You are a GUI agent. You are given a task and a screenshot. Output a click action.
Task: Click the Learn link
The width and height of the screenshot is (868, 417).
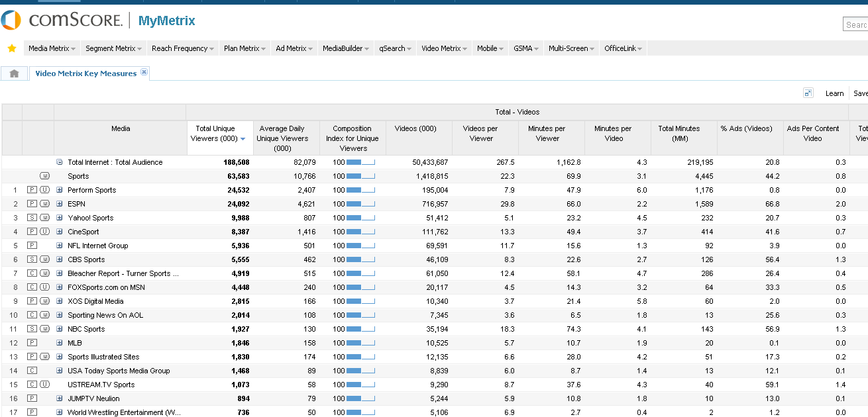(x=834, y=93)
